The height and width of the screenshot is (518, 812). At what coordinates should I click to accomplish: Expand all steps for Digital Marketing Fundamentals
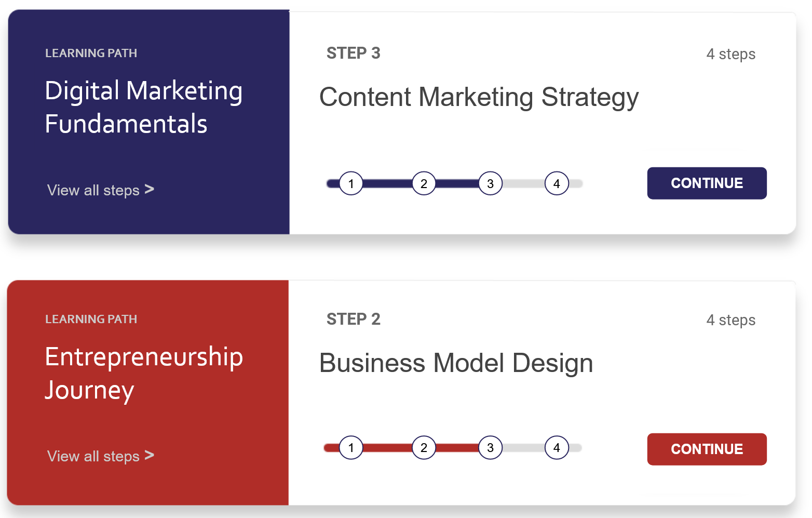tap(100, 190)
